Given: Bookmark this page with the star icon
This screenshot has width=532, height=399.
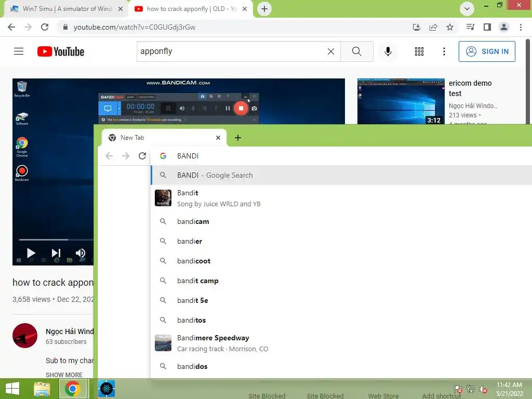Looking at the screenshot, I should tap(450, 27).
